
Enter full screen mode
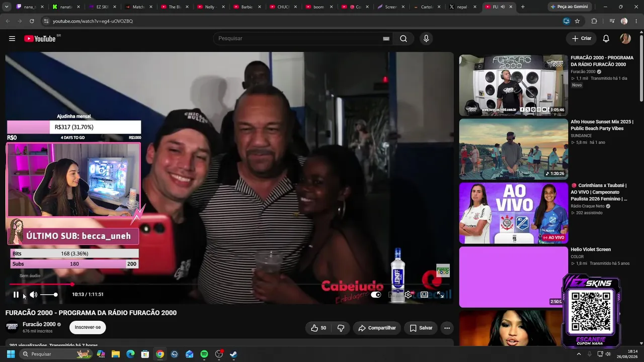point(440,295)
